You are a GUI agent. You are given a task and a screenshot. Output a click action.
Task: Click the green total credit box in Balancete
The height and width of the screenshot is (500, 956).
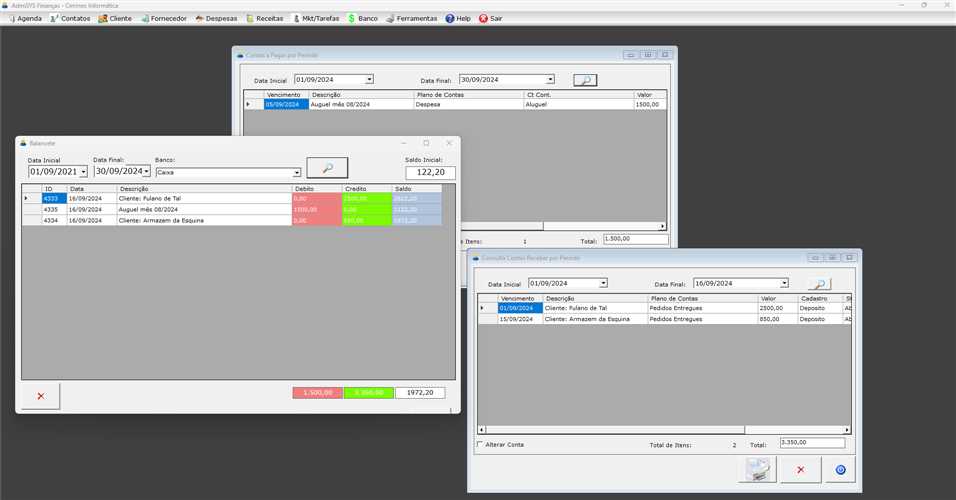(368, 393)
